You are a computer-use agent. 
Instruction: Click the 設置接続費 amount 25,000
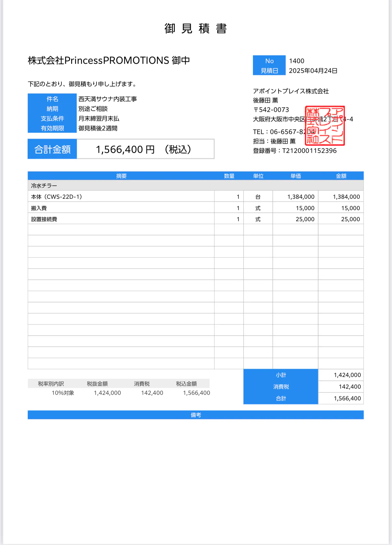click(350, 219)
